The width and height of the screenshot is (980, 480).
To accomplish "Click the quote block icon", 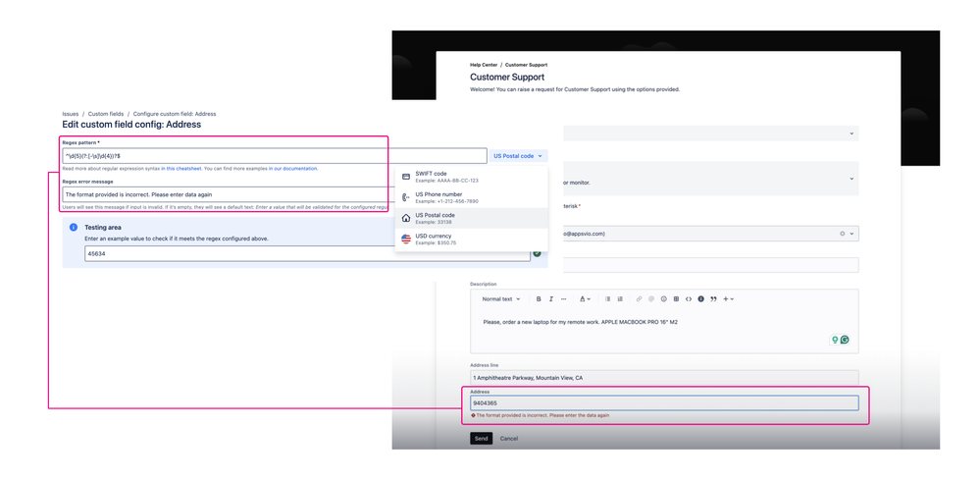I will (x=713, y=299).
